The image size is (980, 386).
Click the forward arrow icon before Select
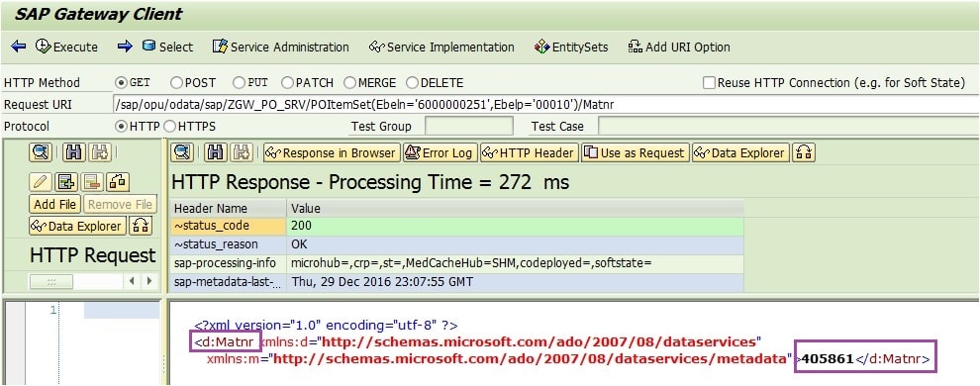point(125,47)
